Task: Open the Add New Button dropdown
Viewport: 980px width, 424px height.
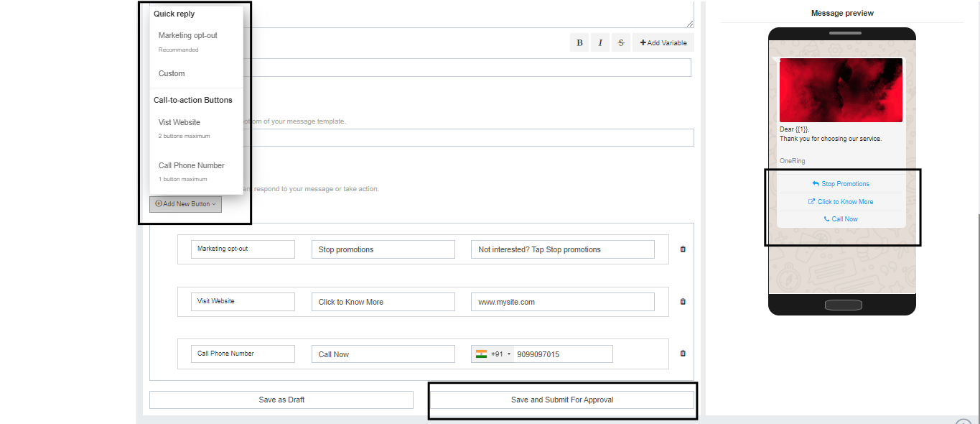Action: click(186, 204)
